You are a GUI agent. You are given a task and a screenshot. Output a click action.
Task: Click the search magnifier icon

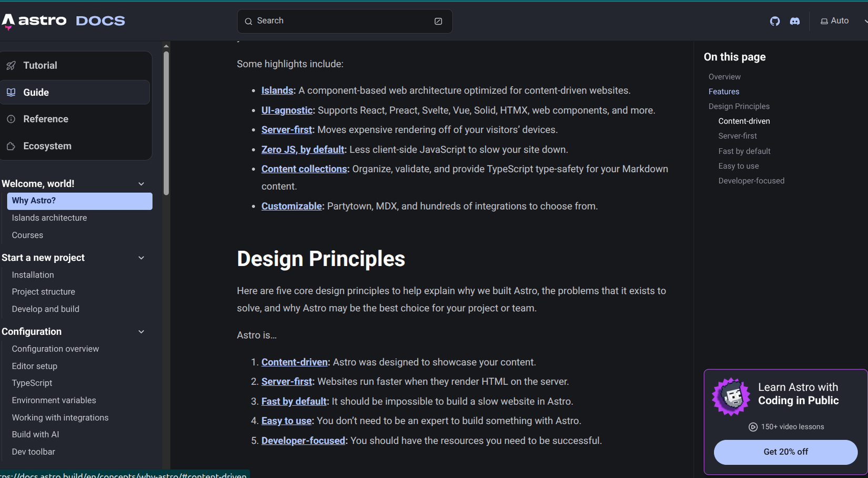pyautogui.click(x=248, y=21)
